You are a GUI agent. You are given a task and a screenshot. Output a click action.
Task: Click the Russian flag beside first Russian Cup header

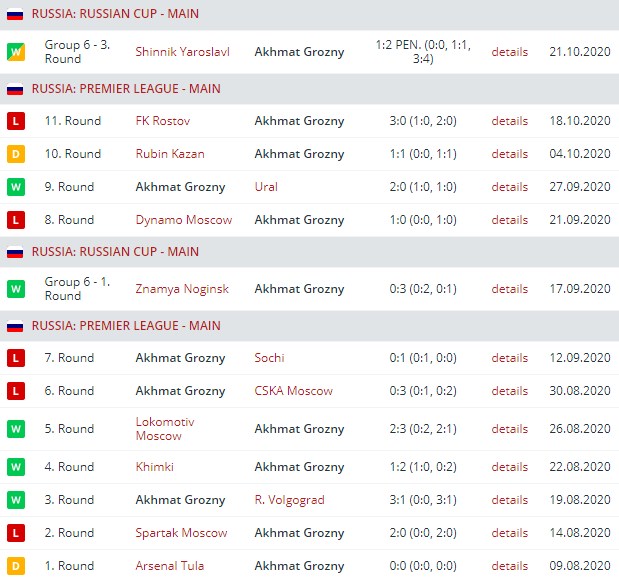[15, 15]
